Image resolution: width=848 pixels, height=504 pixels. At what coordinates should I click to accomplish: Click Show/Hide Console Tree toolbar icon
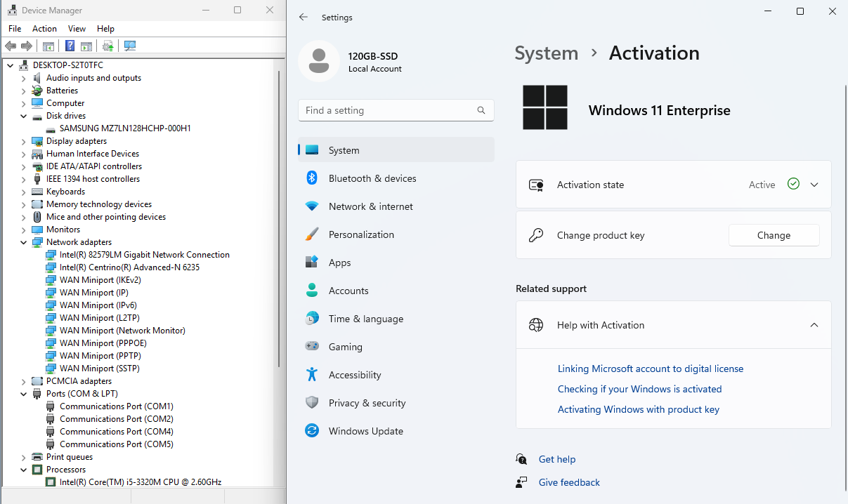pos(48,46)
